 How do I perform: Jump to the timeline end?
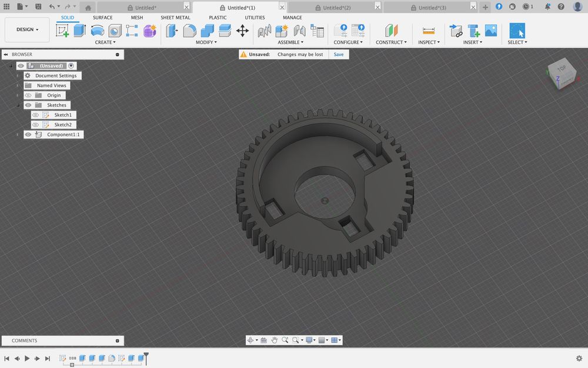48,358
